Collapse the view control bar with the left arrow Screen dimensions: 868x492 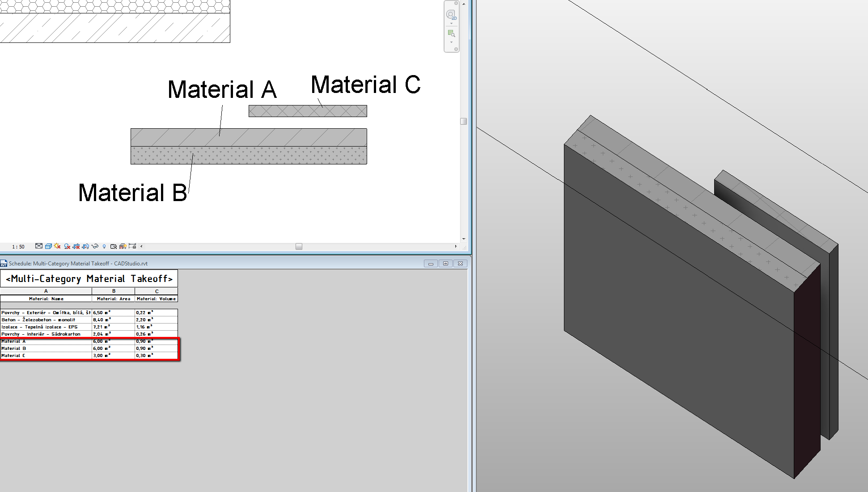click(x=141, y=246)
